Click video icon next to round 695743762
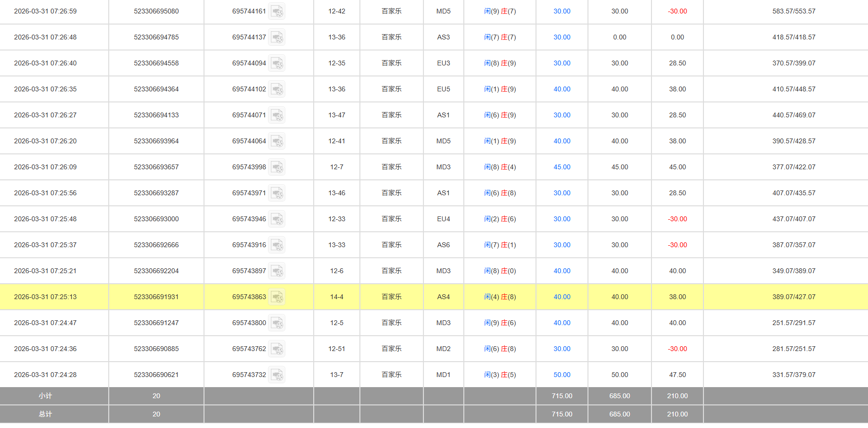 (277, 349)
